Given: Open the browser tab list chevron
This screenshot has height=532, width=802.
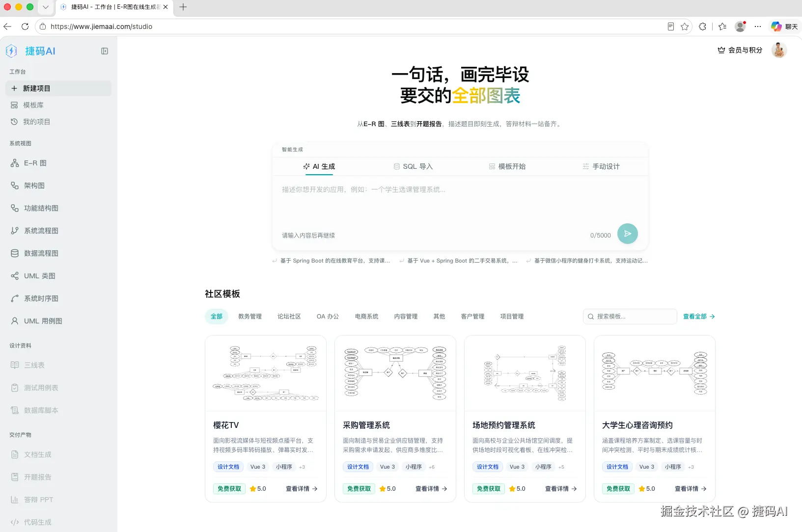Looking at the screenshot, I should (46, 7).
